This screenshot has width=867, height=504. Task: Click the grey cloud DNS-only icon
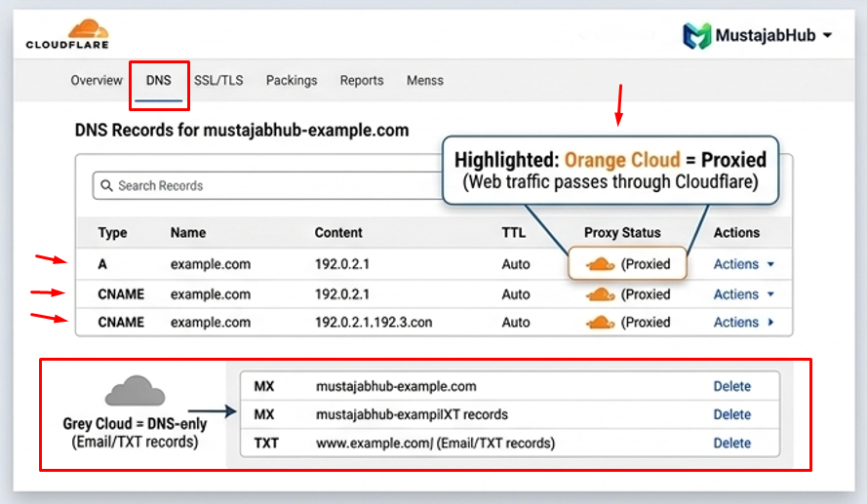[x=135, y=390]
